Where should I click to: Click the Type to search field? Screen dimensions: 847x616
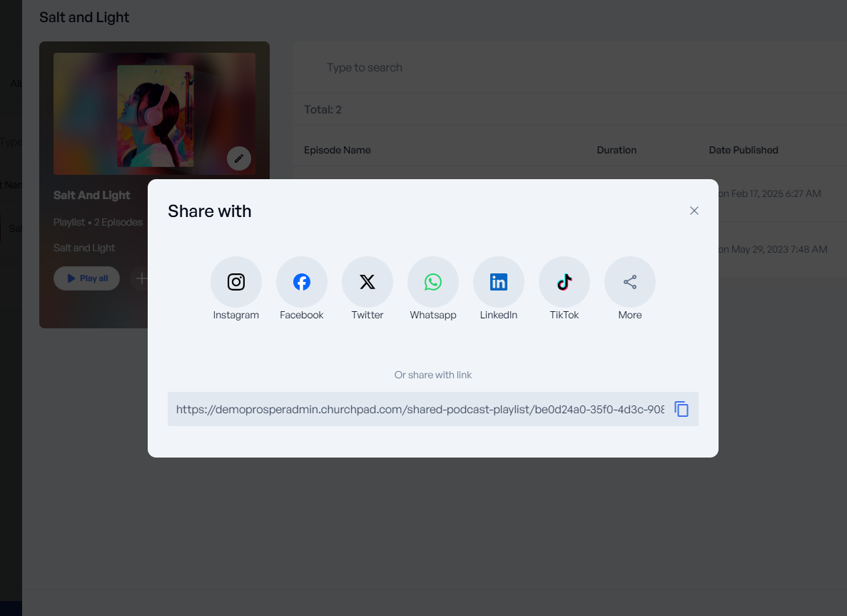pos(499,68)
